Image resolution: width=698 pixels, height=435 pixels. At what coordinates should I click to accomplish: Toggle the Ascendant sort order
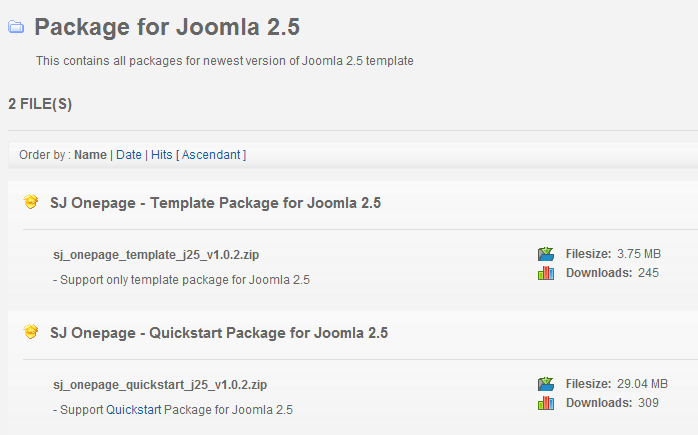coord(211,154)
